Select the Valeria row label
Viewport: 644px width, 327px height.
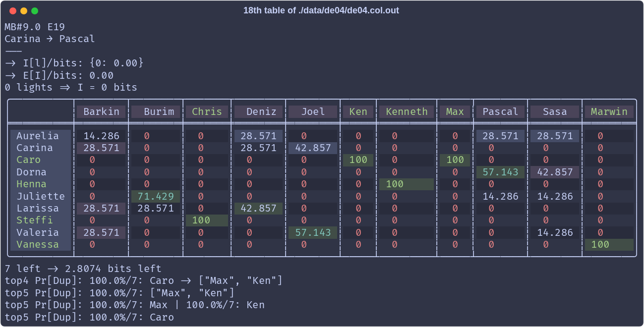click(41, 232)
